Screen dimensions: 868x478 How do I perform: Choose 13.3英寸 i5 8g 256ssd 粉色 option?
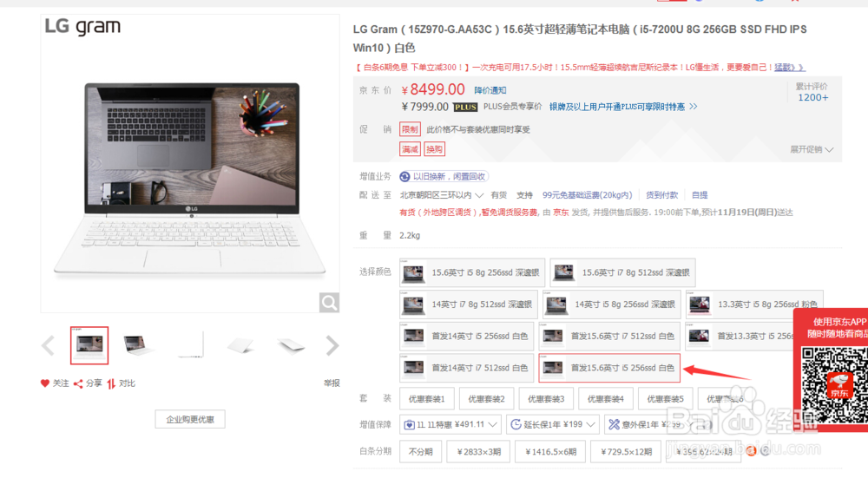[754, 304]
